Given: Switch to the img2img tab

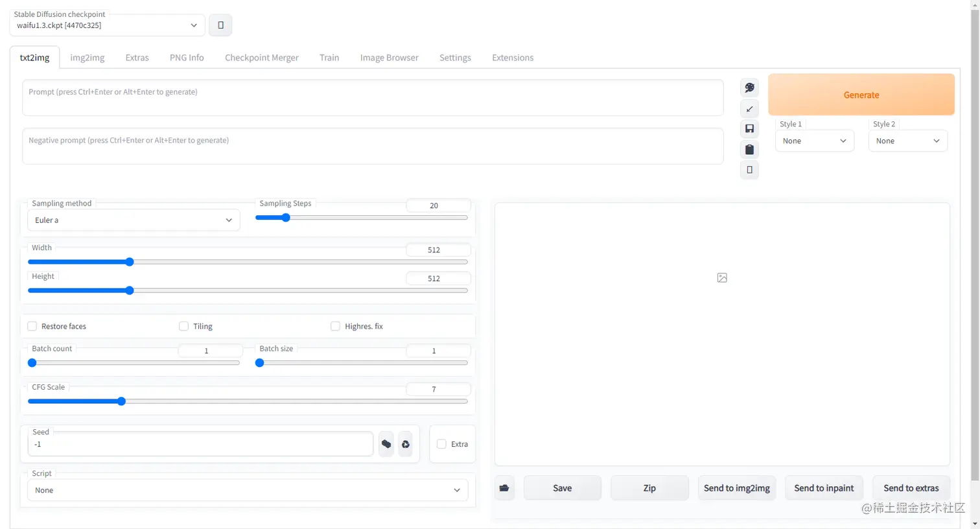Looking at the screenshot, I should [x=87, y=57].
